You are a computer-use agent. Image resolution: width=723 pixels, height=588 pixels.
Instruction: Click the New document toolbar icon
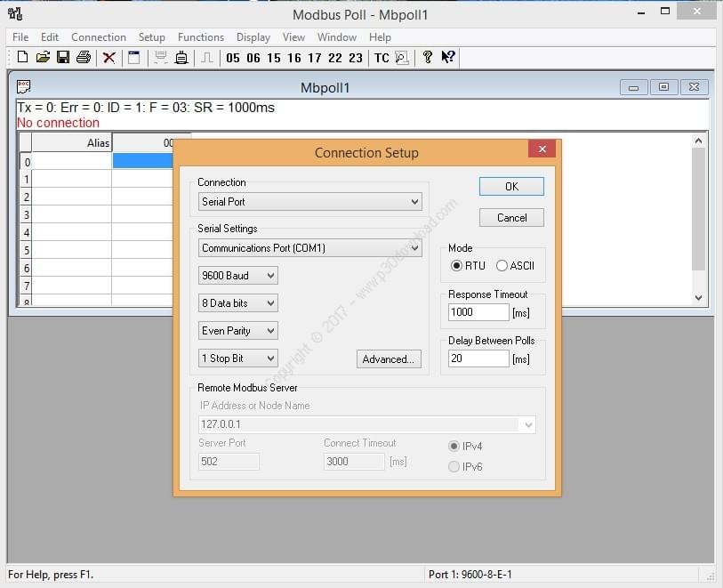click(x=22, y=58)
